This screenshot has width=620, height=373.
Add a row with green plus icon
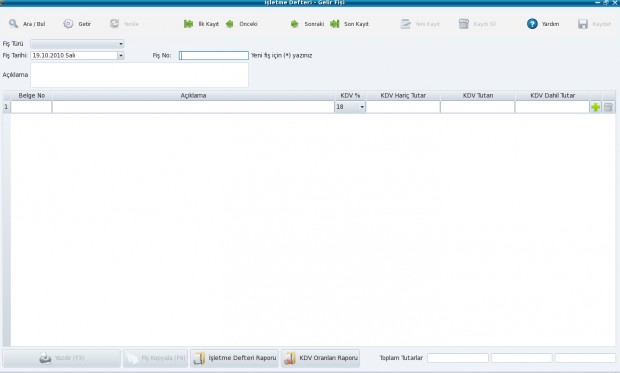pos(595,107)
